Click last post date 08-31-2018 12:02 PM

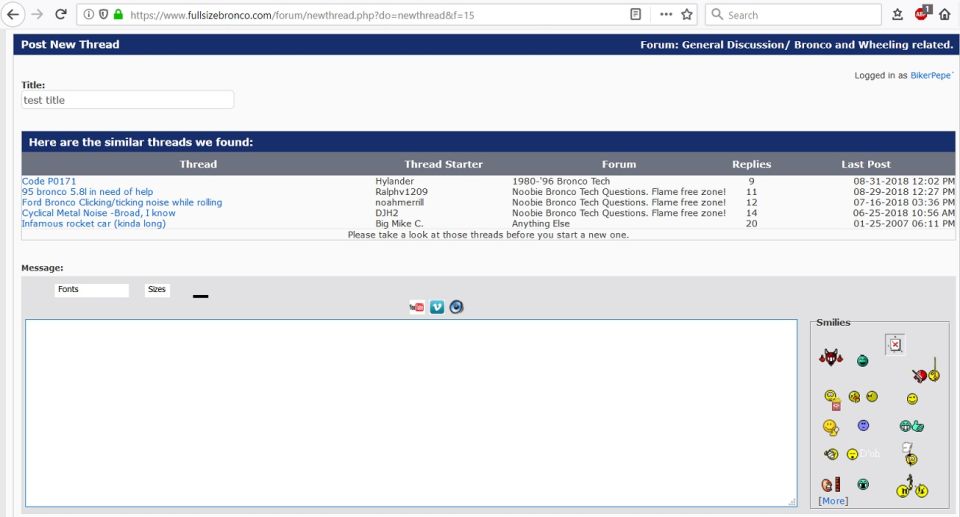point(904,181)
